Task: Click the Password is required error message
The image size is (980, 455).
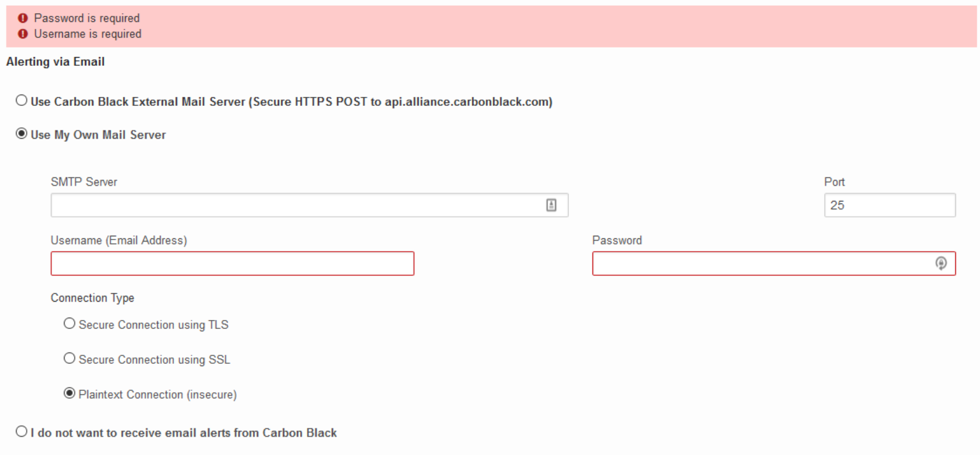Action: [86, 18]
